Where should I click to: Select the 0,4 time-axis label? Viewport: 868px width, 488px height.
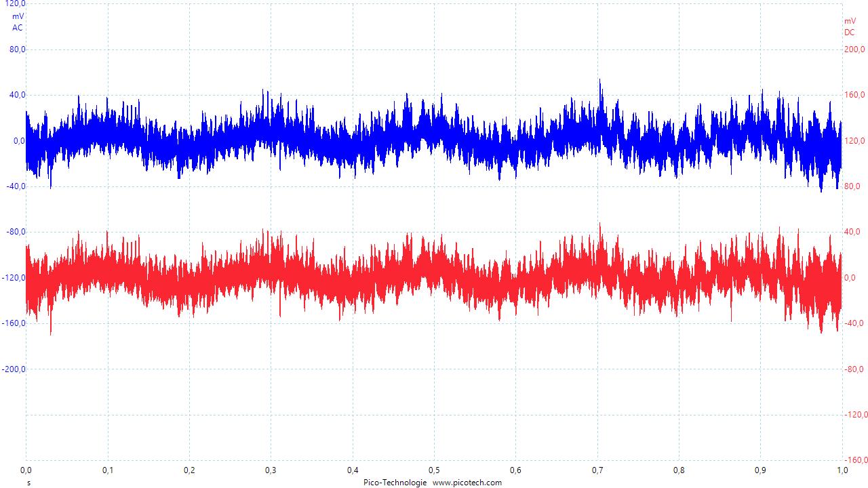point(353,470)
